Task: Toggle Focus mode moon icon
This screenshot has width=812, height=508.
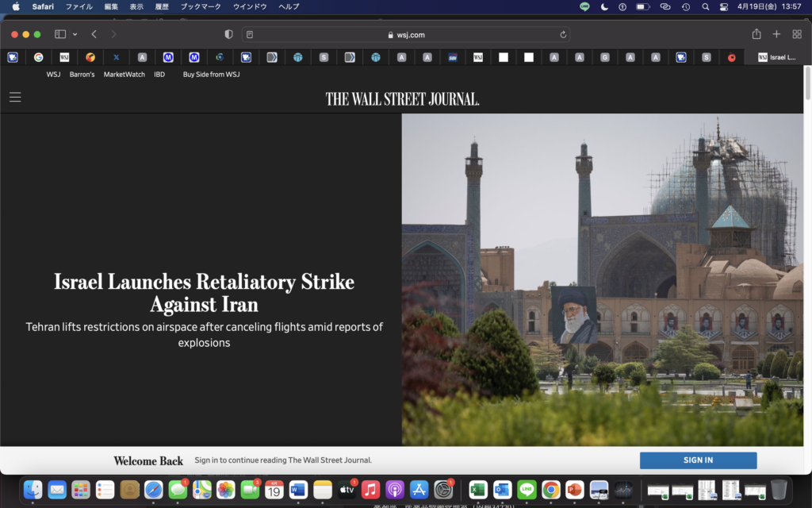Action: point(604,6)
